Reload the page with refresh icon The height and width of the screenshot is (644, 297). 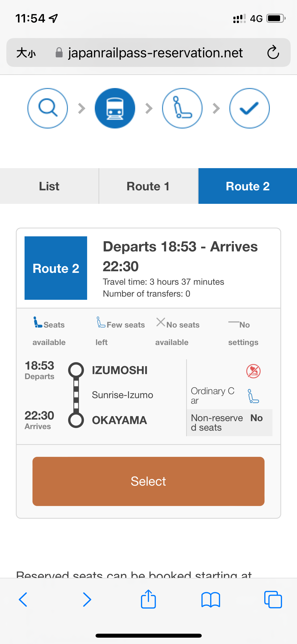click(273, 52)
